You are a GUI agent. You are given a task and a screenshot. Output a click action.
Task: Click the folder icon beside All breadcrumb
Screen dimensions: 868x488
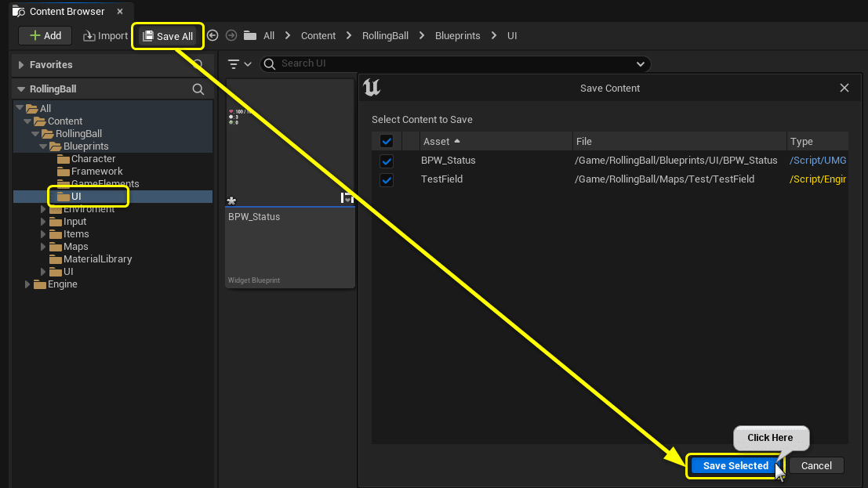coord(252,35)
